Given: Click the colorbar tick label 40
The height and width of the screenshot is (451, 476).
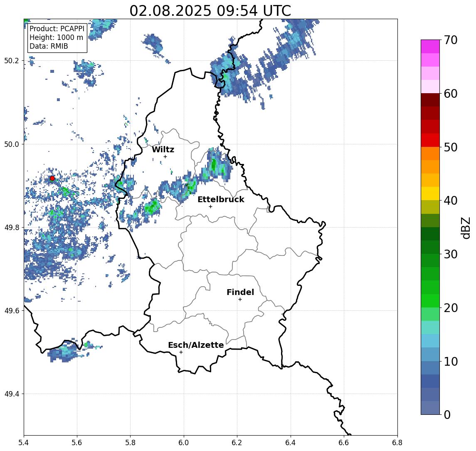Looking at the screenshot, I should 450,201.
